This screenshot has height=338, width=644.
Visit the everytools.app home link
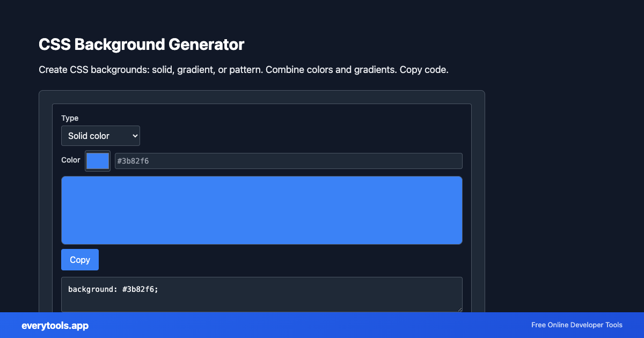click(55, 325)
